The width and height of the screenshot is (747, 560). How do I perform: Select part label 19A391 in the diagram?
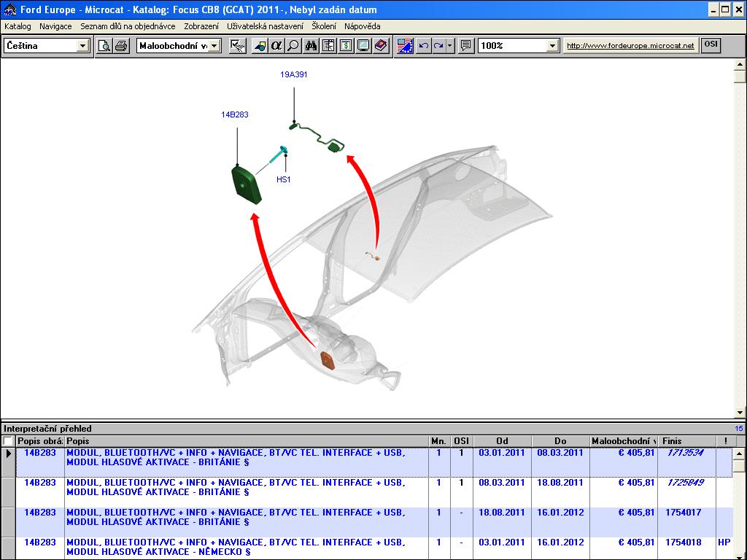293,74
